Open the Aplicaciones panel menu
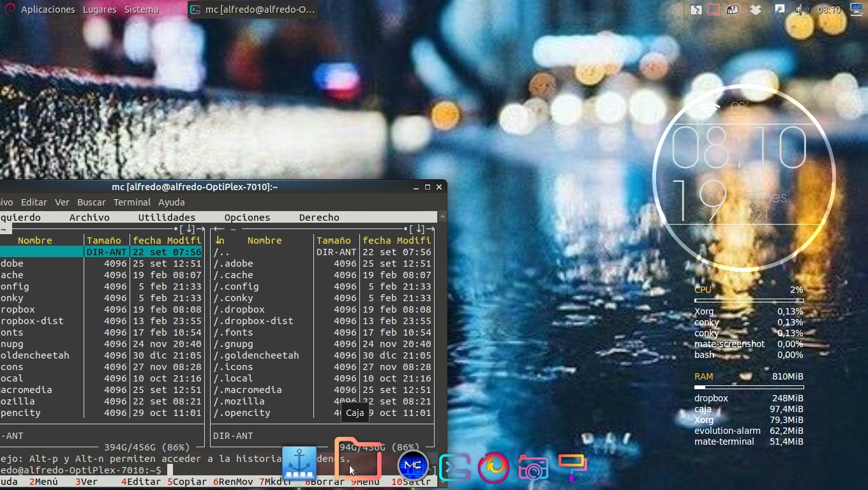Viewport: 868px width, 490px height. click(x=47, y=10)
